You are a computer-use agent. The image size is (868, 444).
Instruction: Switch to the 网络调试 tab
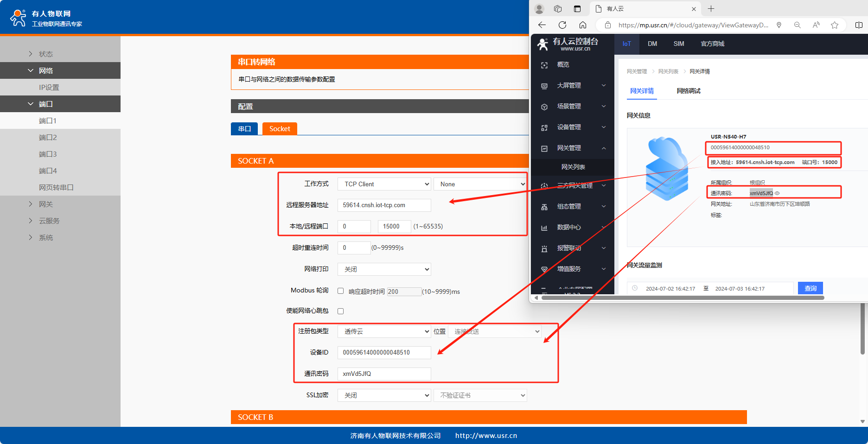pos(688,91)
